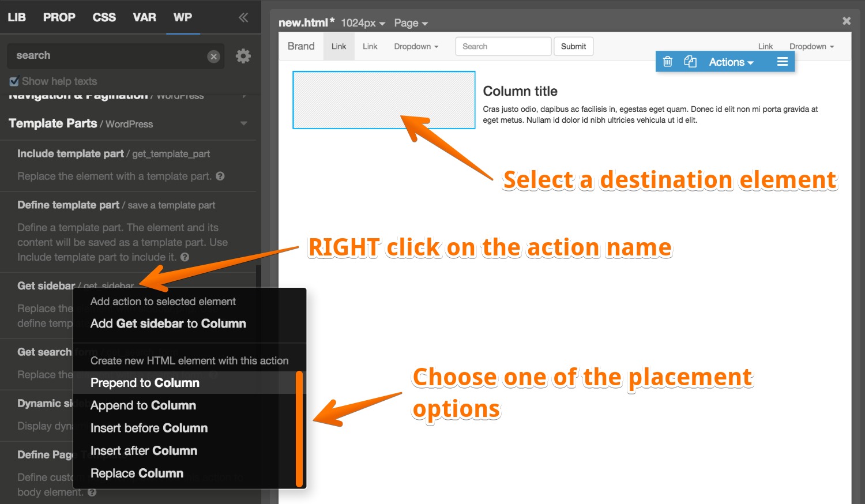865x504 pixels.
Task: Delete the selected element with the trash icon
Action: [x=668, y=62]
